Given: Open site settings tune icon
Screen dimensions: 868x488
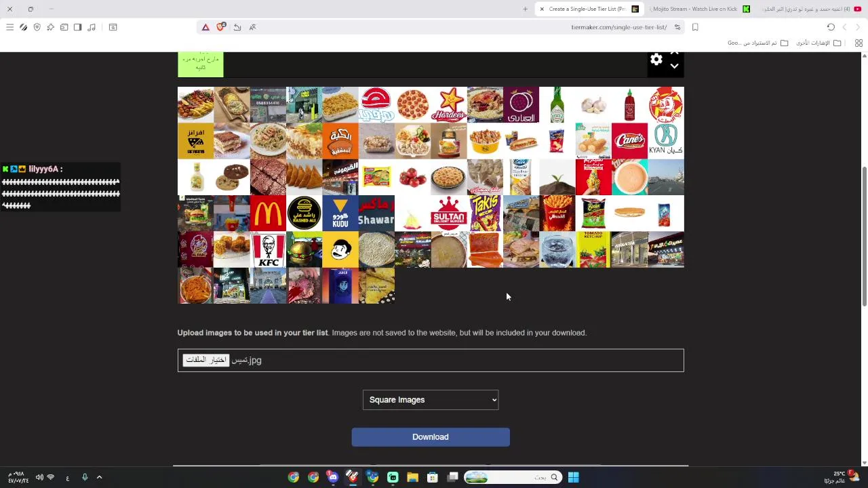Looking at the screenshot, I should [677, 27].
